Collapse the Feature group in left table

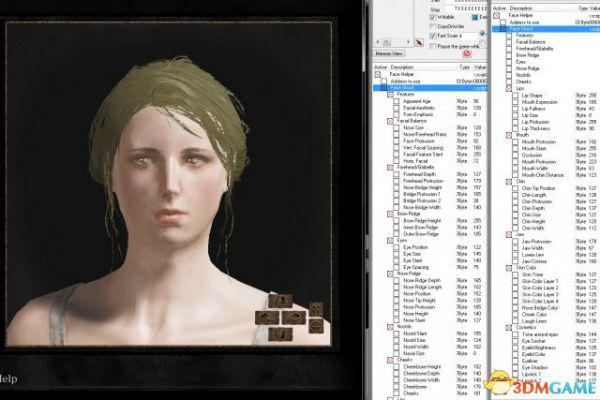click(x=390, y=94)
